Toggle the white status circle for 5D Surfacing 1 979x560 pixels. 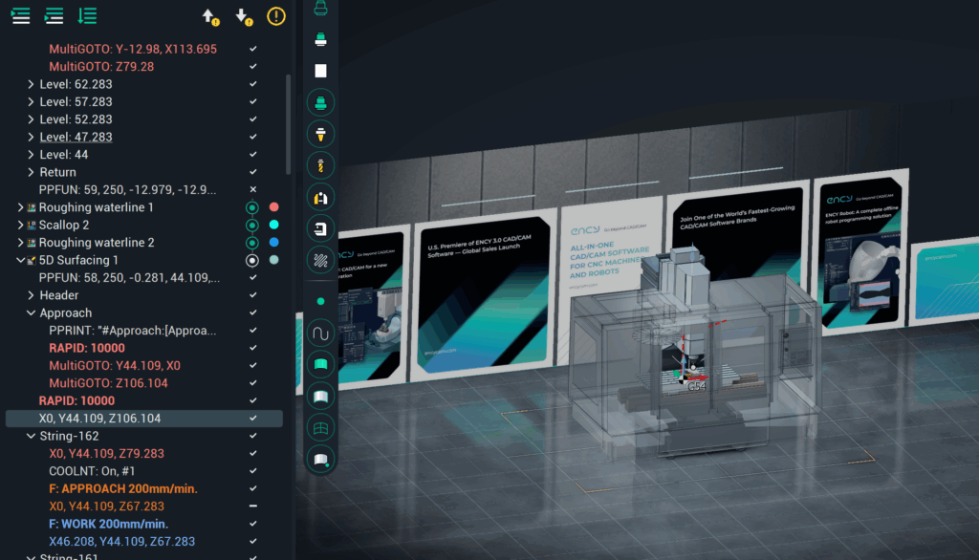[252, 260]
